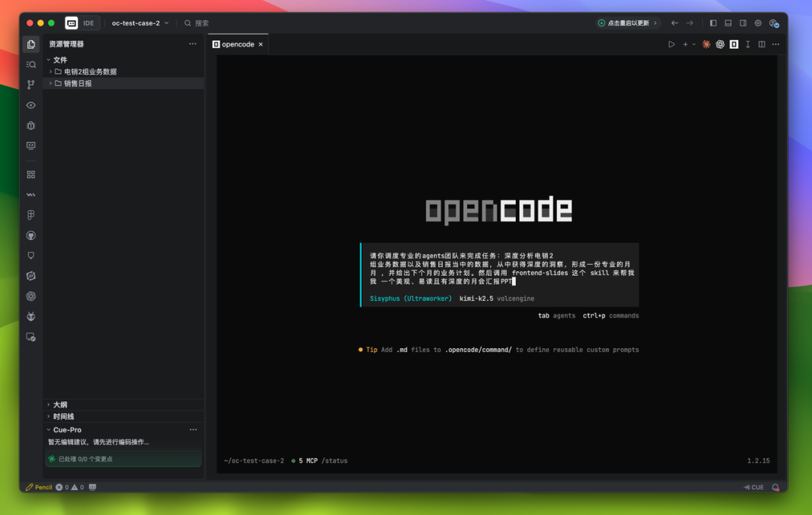Toggle the left primary sidebar layout button
This screenshot has height=515, width=812.
pyautogui.click(x=714, y=23)
